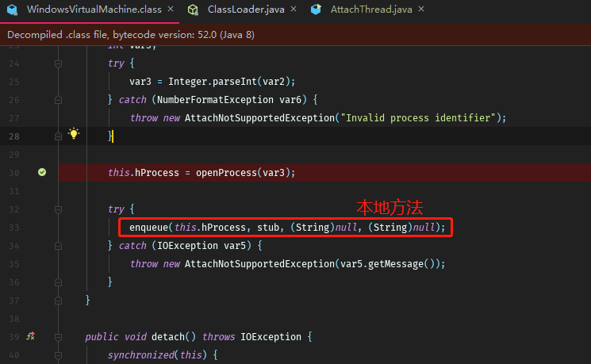Click the AttachThread.java file icon
The height and width of the screenshot is (364, 591).
tap(316, 10)
